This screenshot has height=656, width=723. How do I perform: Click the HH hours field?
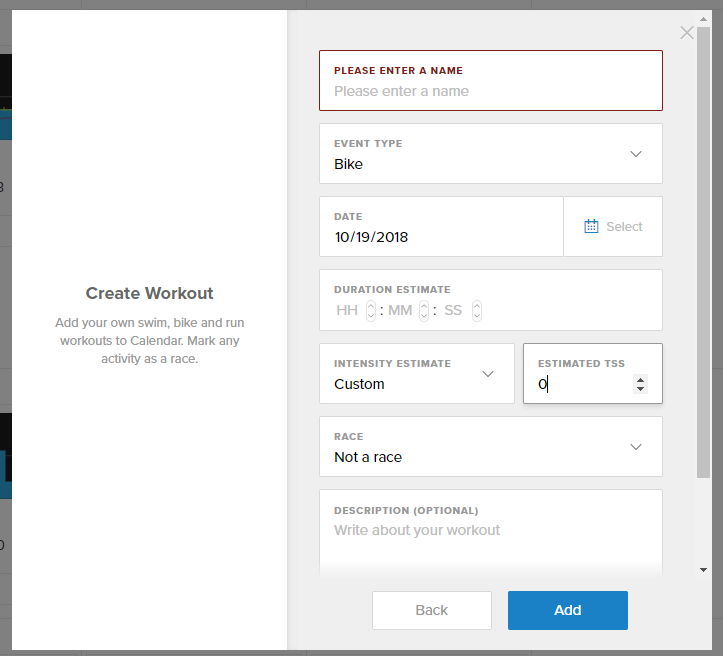click(x=348, y=310)
